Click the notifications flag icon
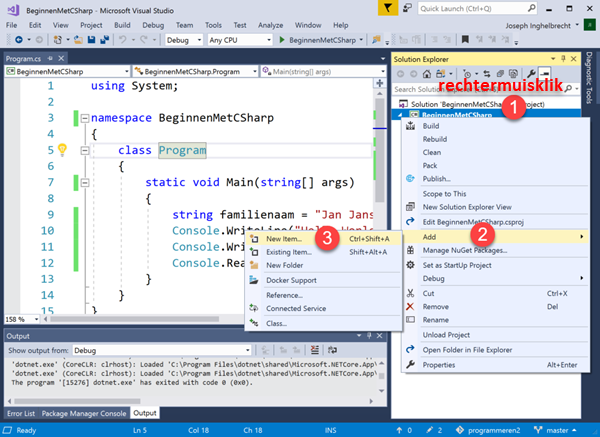The width and height of the screenshot is (600, 437). coord(388,8)
